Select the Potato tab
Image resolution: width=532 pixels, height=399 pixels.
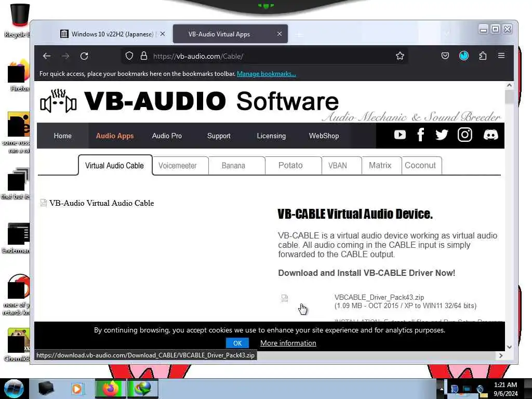pos(293,166)
